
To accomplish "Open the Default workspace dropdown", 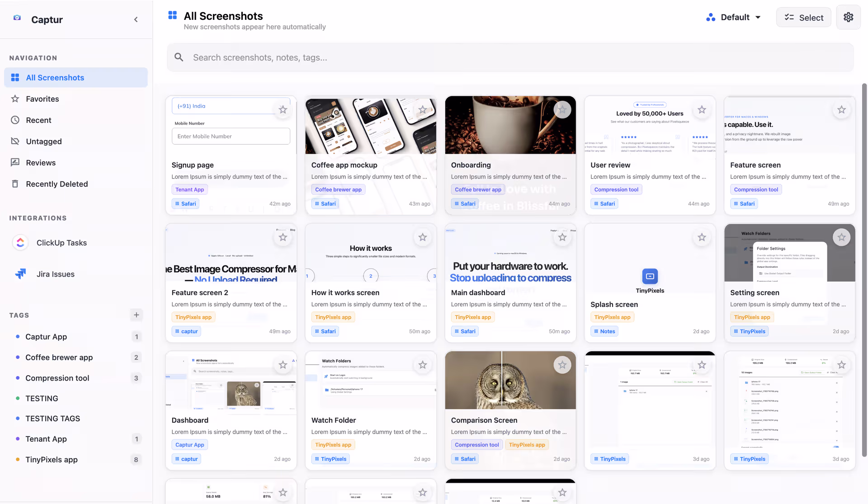I will (733, 17).
